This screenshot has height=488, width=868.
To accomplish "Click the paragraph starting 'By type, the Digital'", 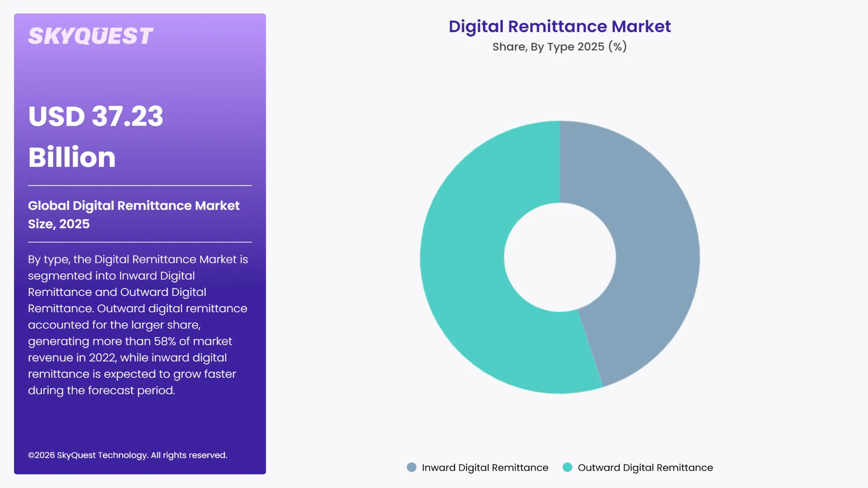I will [138, 325].
